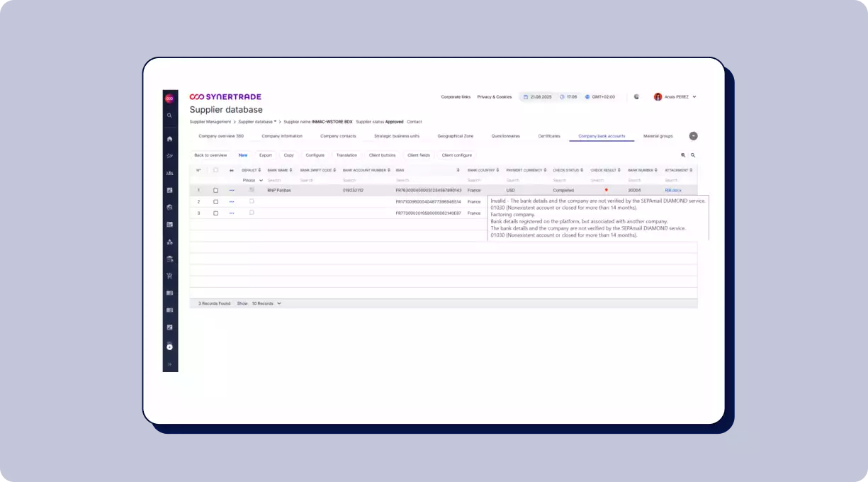The image size is (868, 482).
Task: Open the home icon in the sidebar
Action: [169, 139]
